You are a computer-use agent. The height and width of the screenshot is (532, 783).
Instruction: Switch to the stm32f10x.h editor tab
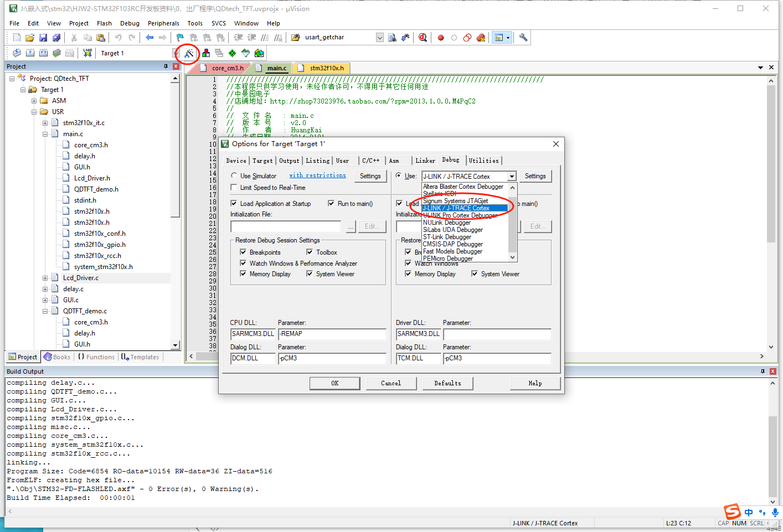[x=326, y=68]
